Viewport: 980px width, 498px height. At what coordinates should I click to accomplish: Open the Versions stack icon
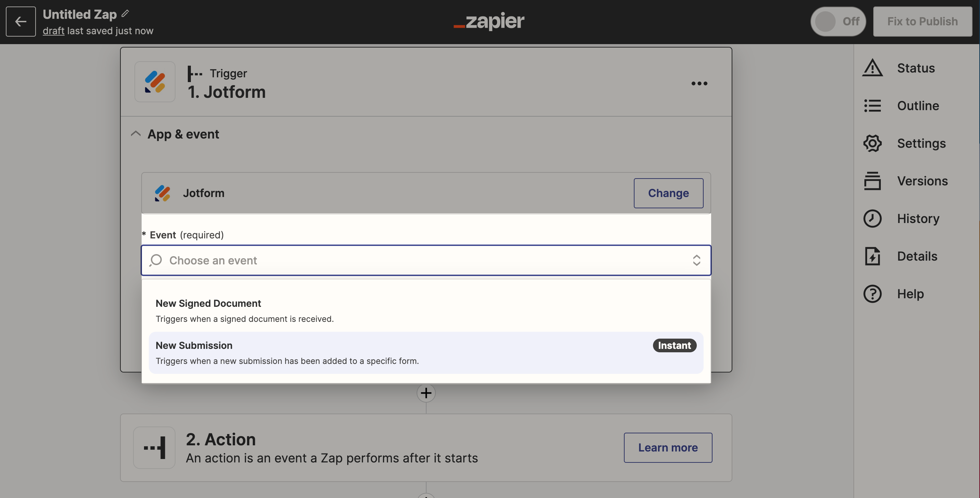click(x=872, y=181)
